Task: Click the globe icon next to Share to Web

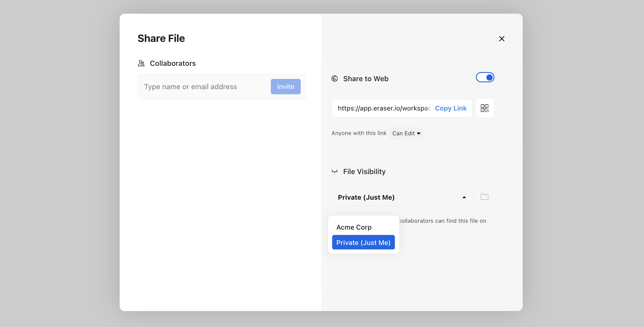Action: [x=335, y=79]
